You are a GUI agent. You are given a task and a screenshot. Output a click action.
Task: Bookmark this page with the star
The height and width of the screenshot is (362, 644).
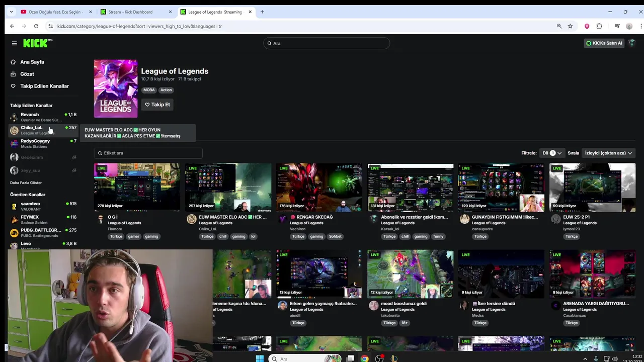tap(570, 26)
